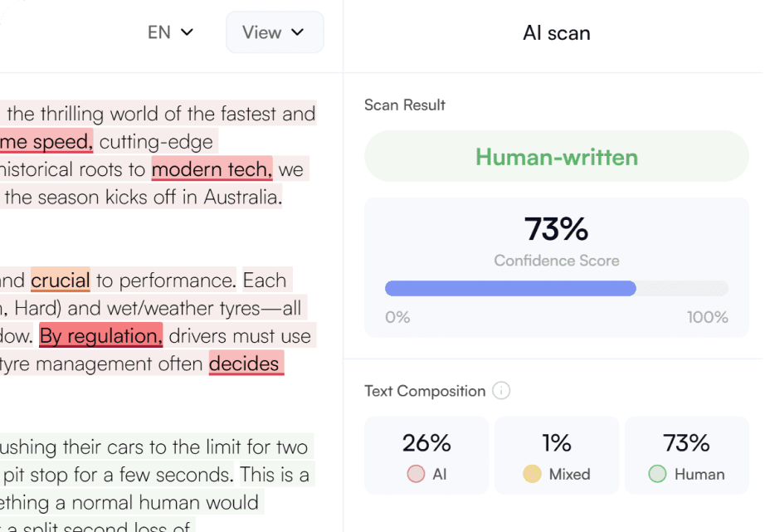Click the green Human circle indicator

coord(657,474)
